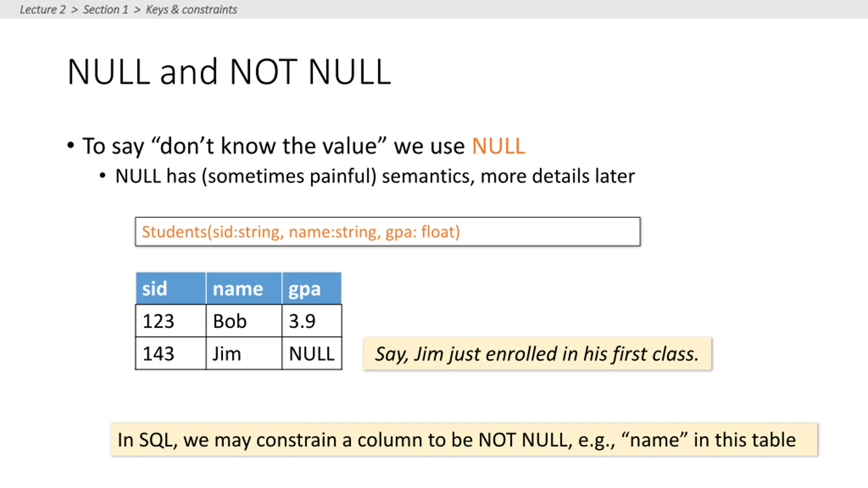Select the 'sid' column header
The width and height of the screenshot is (868, 488).
[x=171, y=288]
